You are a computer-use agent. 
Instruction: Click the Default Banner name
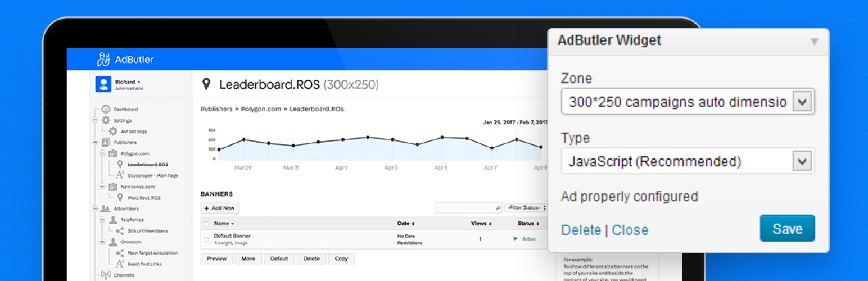pos(232,236)
